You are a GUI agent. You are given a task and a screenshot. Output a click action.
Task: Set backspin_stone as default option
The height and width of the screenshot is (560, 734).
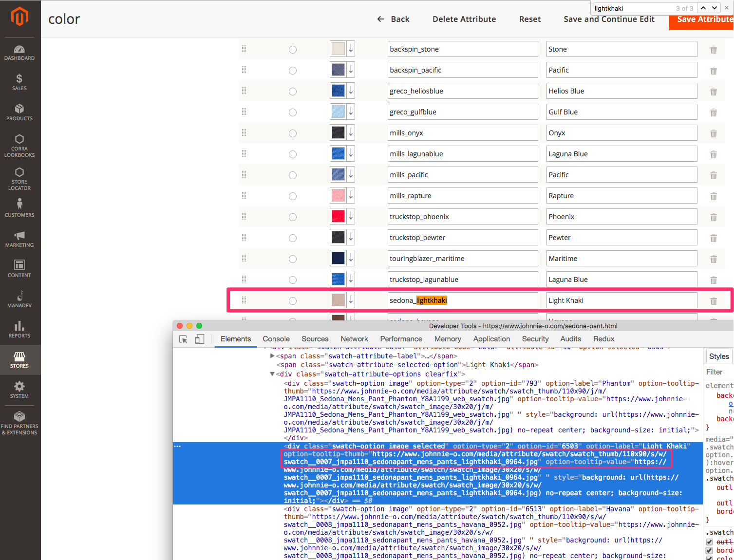click(293, 50)
